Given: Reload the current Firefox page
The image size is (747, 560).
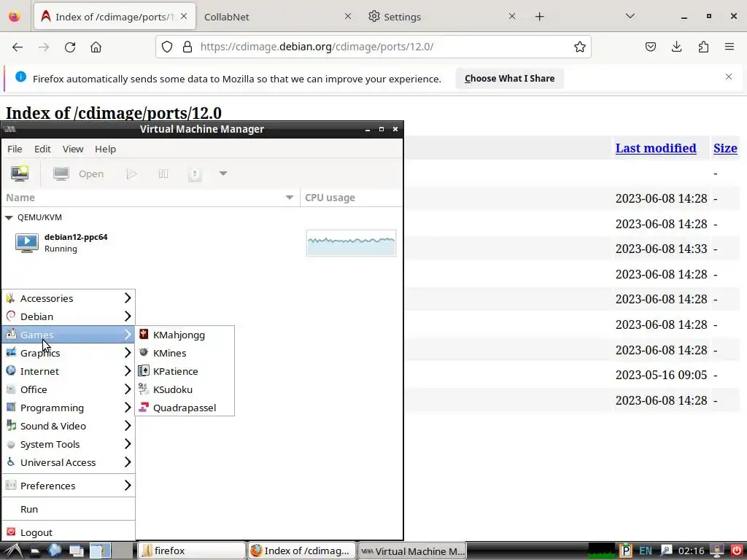Looking at the screenshot, I should [x=70, y=47].
